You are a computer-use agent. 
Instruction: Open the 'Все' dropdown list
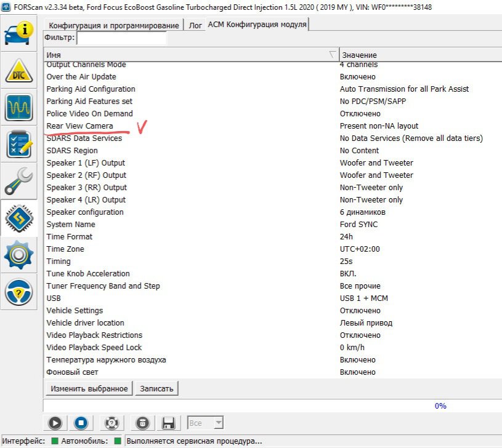click(205, 423)
